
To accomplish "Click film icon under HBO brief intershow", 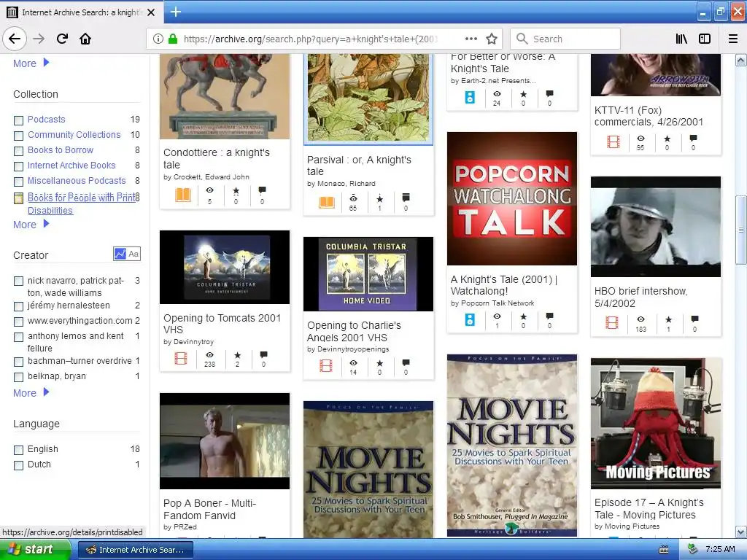I will click(x=612, y=322).
